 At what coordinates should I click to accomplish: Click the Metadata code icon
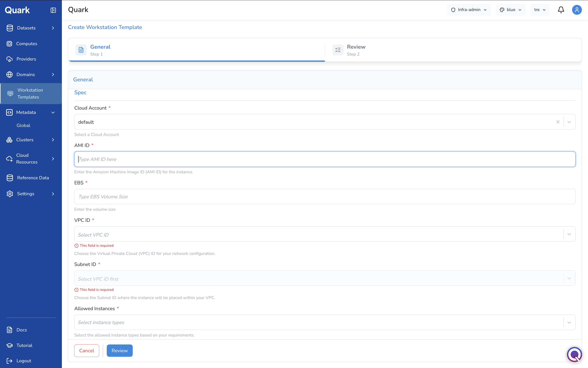9,112
